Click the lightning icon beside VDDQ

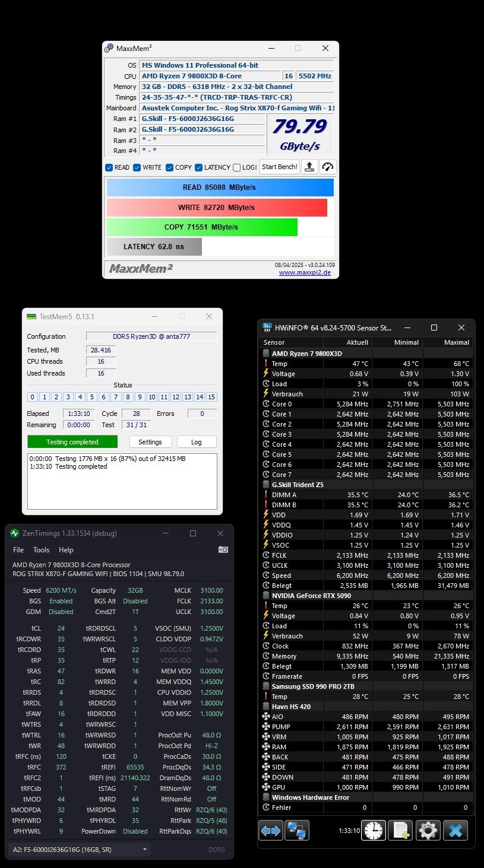coord(266,525)
